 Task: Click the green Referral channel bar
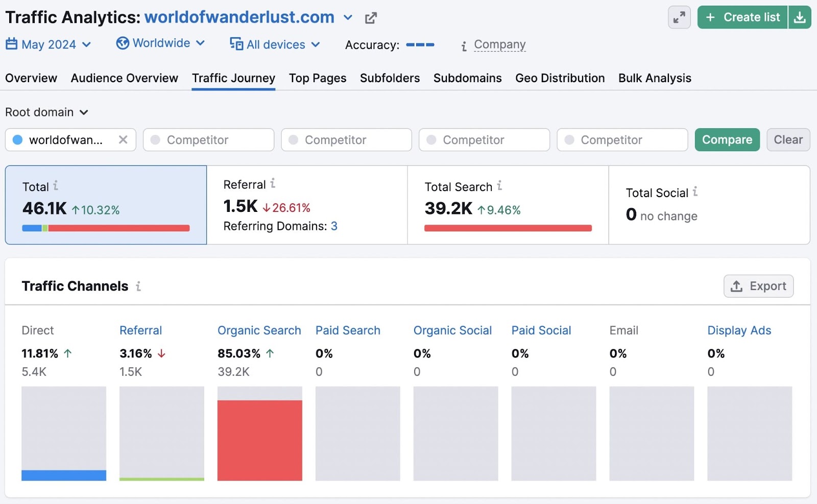click(x=162, y=479)
